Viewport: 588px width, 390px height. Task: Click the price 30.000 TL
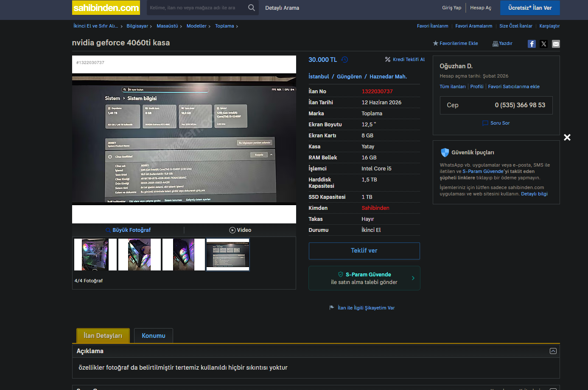[322, 60]
